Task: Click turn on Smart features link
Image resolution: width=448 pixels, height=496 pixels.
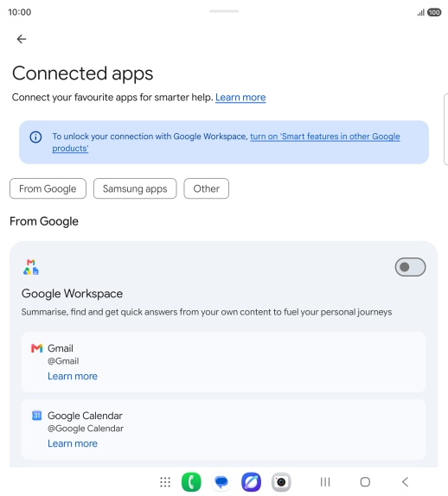Action: click(226, 143)
